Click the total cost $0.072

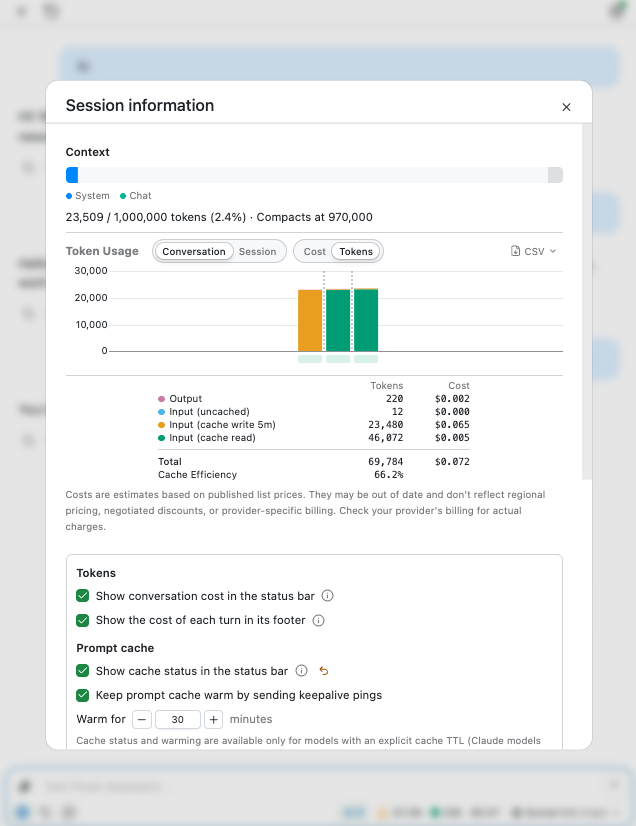(x=452, y=461)
